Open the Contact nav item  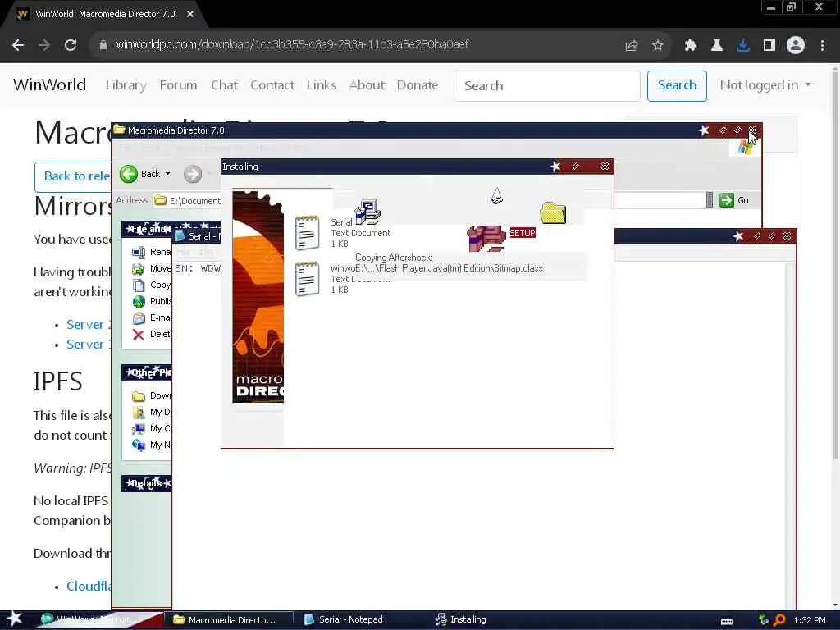272,85
